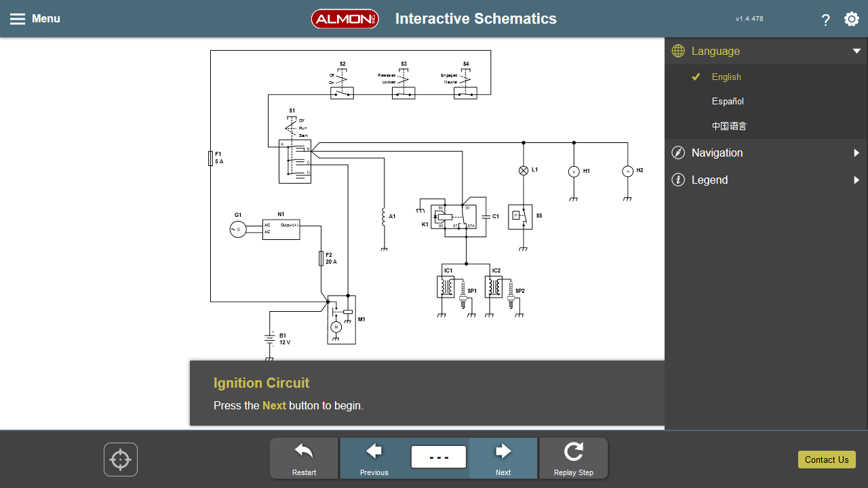Screen dimensions: 868x488
Task: Select English from the Language menu
Action: [x=726, y=77]
